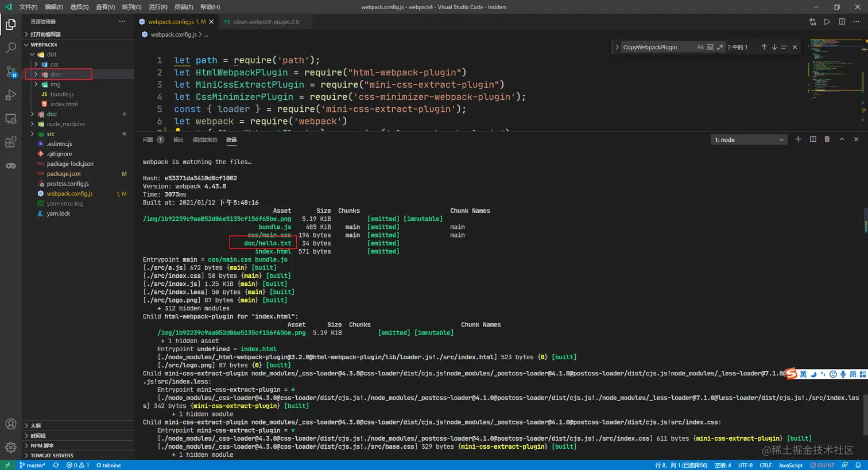Create a new terminal with plus icon

click(x=798, y=139)
